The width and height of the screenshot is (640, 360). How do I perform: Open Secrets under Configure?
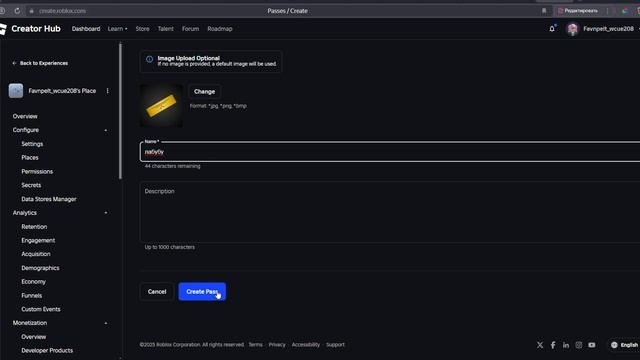click(31, 185)
